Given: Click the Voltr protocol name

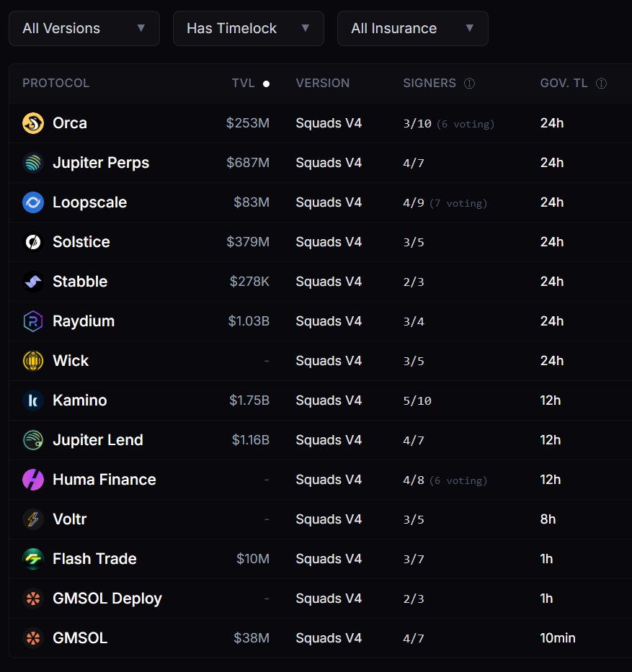Looking at the screenshot, I should (69, 519).
